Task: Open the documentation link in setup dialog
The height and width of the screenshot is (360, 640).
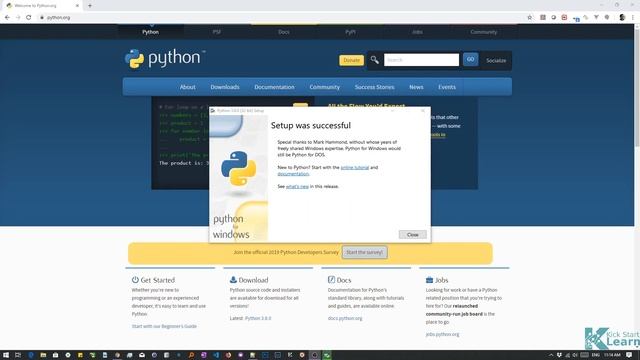Action: [293, 174]
